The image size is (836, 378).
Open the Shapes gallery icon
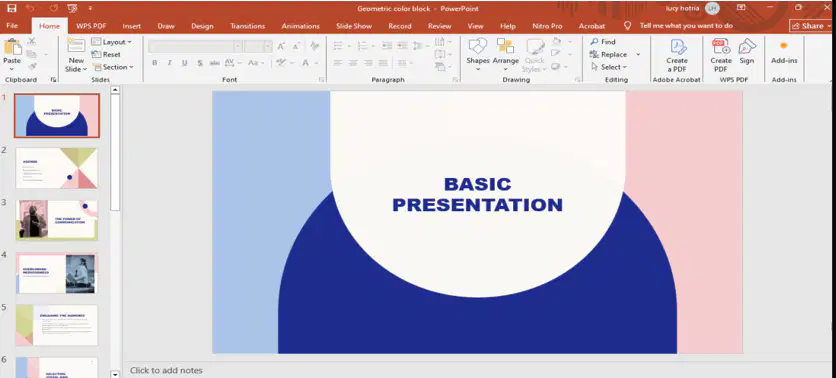tap(478, 46)
